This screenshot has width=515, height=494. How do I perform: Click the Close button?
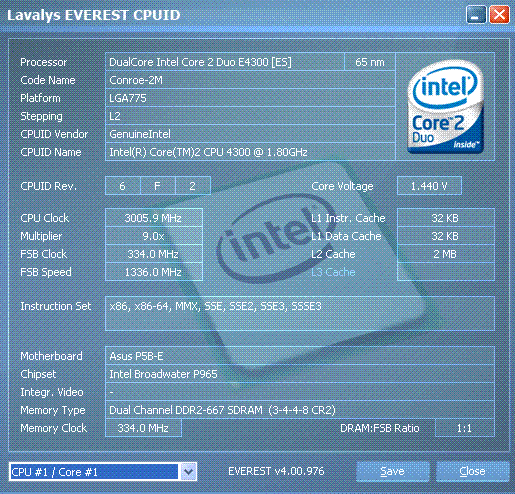(x=472, y=471)
